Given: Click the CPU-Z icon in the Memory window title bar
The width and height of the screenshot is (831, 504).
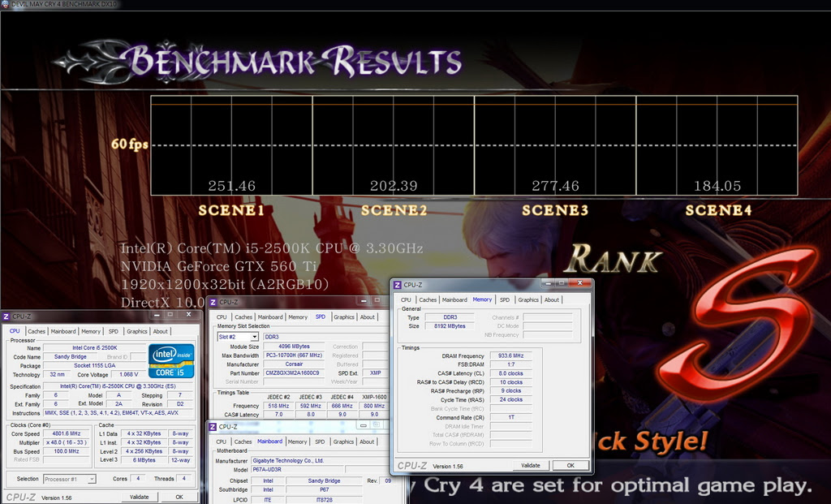Looking at the screenshot, I should pos(398,285).
